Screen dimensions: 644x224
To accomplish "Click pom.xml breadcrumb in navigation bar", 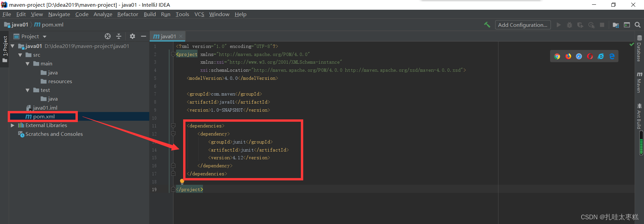I will coord(49,25).
